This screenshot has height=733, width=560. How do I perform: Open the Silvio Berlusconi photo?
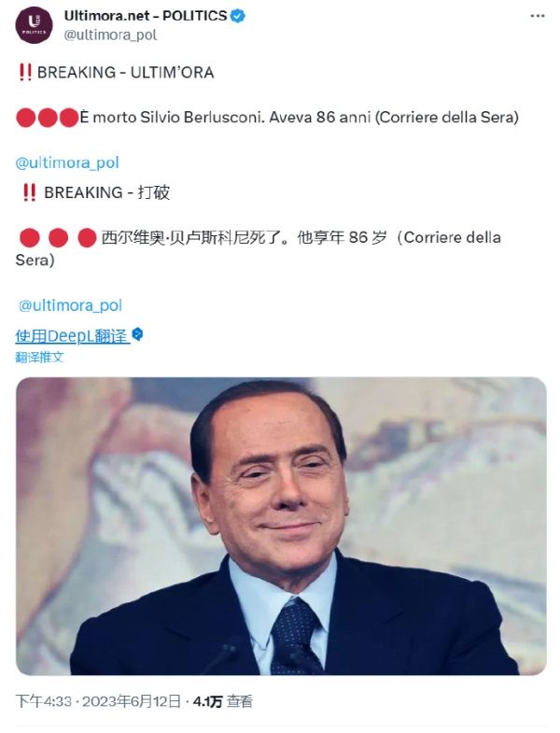[x=281, y=526]
